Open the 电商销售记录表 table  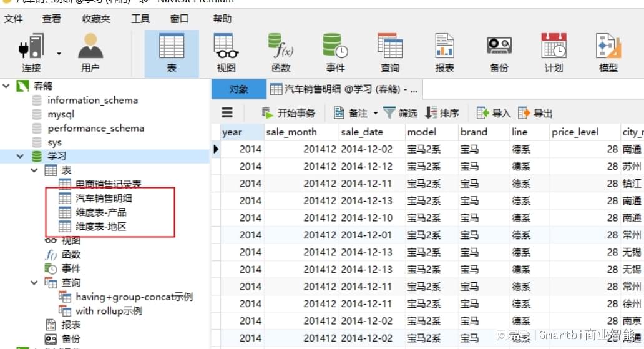108,184
